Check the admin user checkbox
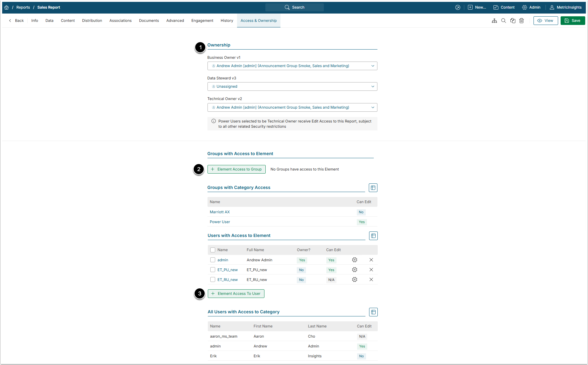The height and width of the screenshot is (365, 588). tap(213, 260)
